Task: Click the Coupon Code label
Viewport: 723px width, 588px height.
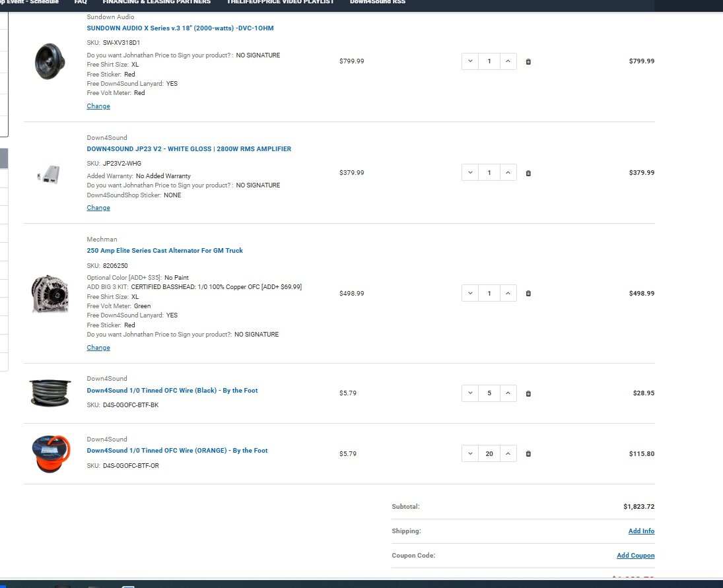Action: coord(413,555)
